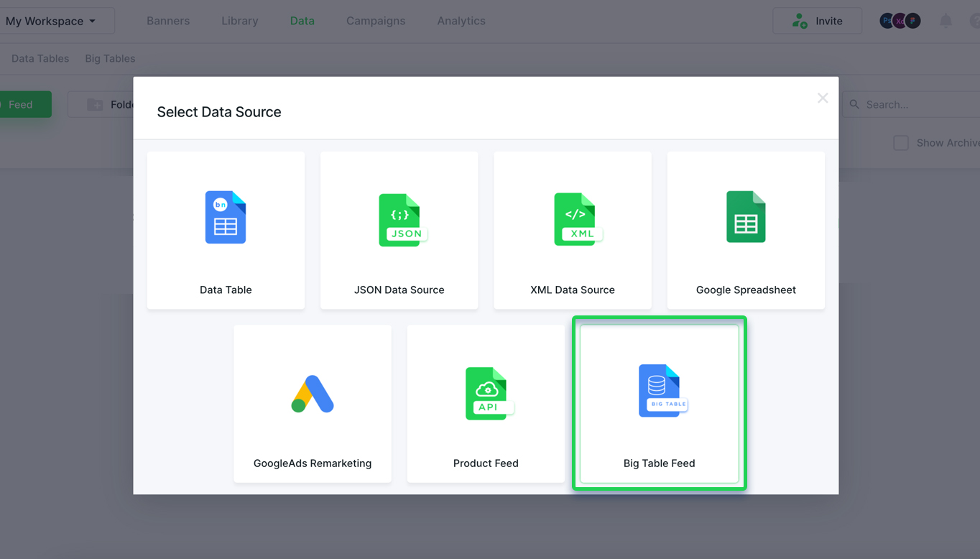The height and width of the screenshot is (559, 980).
Task: Click the Folder button
Action: (101, 104)
